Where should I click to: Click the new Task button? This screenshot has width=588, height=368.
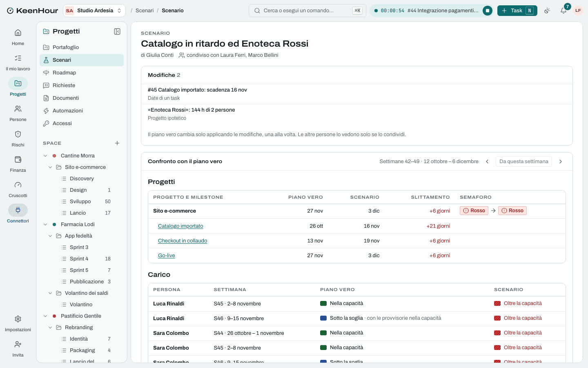click(517, 11)
